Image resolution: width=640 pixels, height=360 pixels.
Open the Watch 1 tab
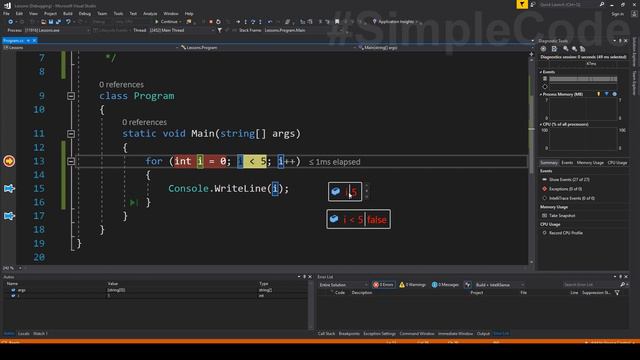[x=40, y=333]
